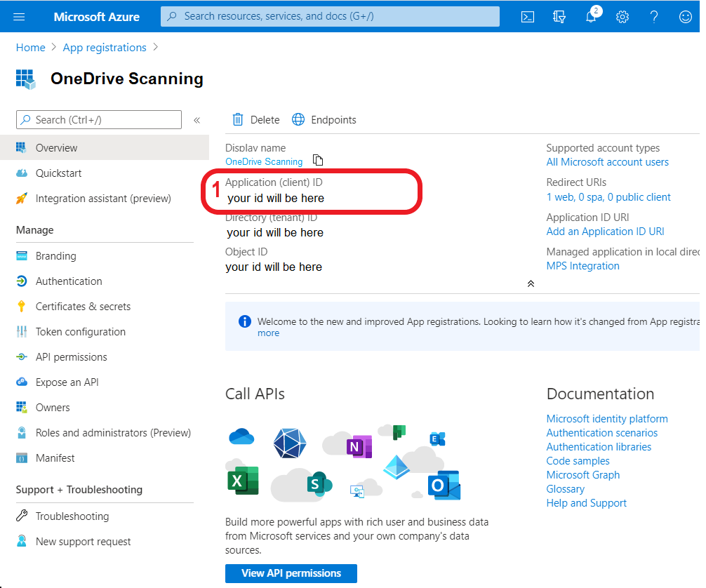706x588 pixels.
Task: Collapse the left sidebar with double chevron
Action: coord(197,120)
